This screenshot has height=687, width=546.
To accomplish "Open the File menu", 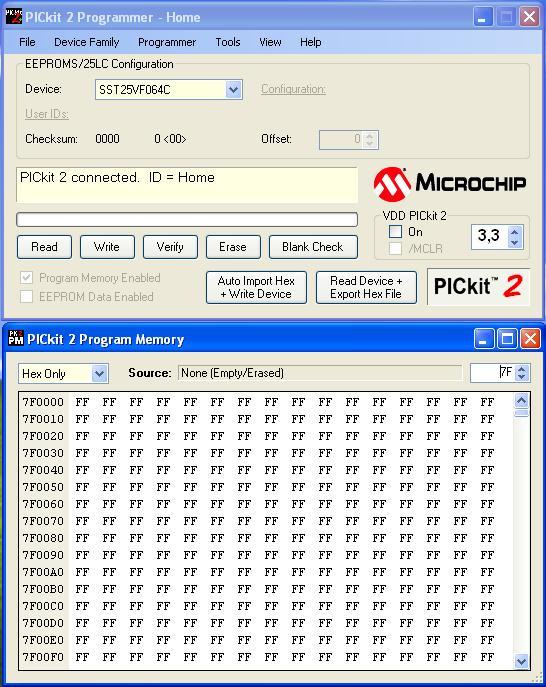I will click(27, 42).
